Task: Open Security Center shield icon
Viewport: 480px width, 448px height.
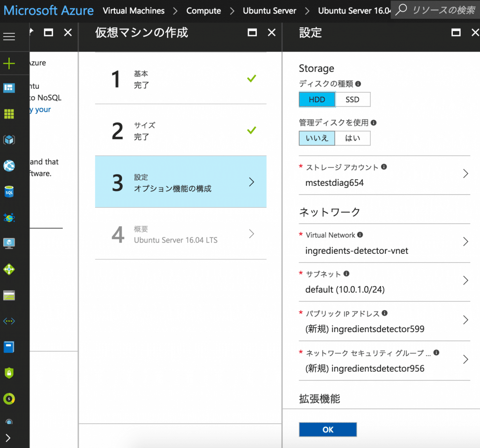Action: [9, 373]
